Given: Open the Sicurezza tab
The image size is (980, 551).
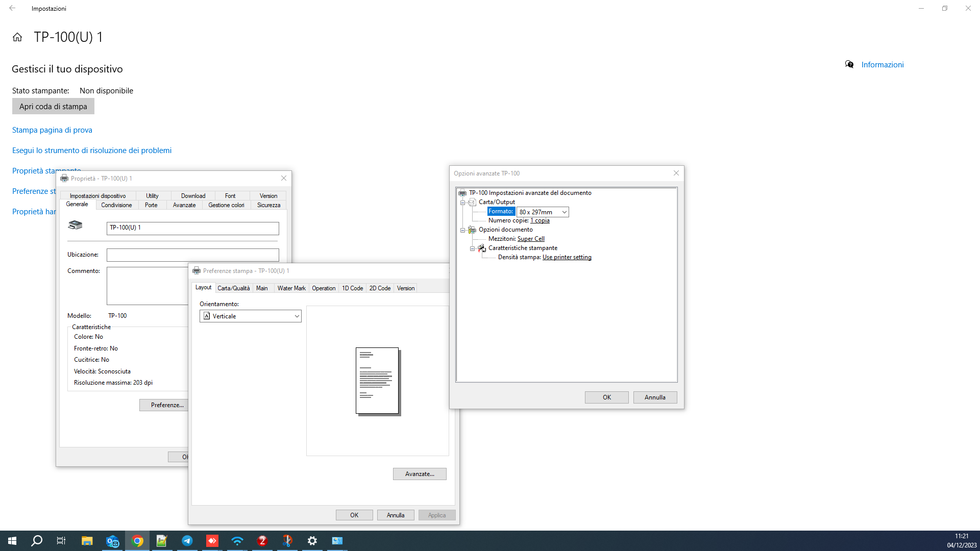Looking at the screenshot, I should coord(268,205).
